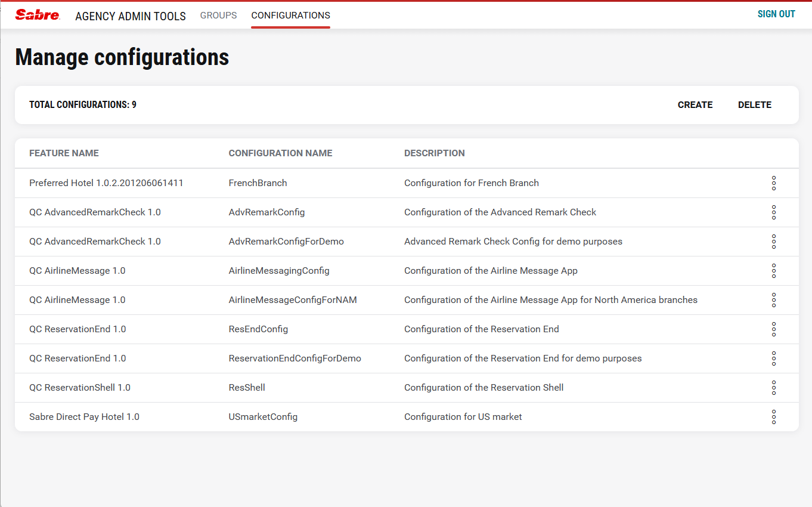Click Preferred Hotel 1.0.2.201206061411 feature name
The height and width of the screenshot is (507, 812).
pyautogui.click(x=106, y=183)
